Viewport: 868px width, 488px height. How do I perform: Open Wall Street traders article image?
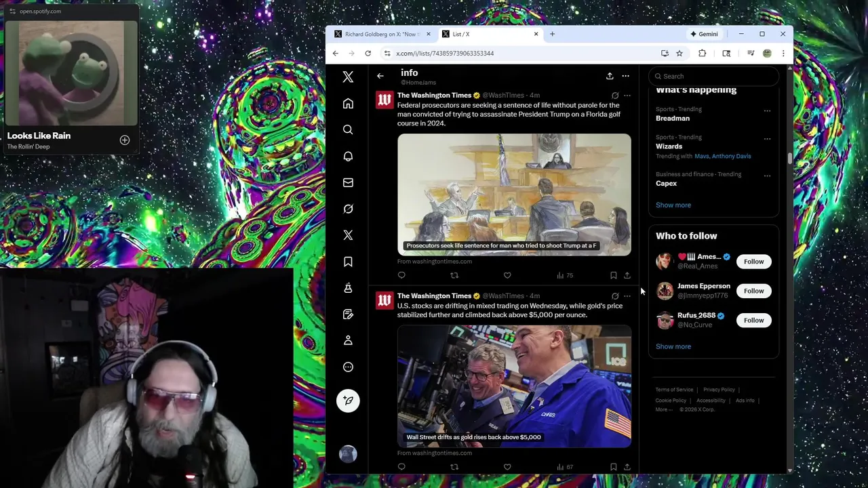click(514, 386)
